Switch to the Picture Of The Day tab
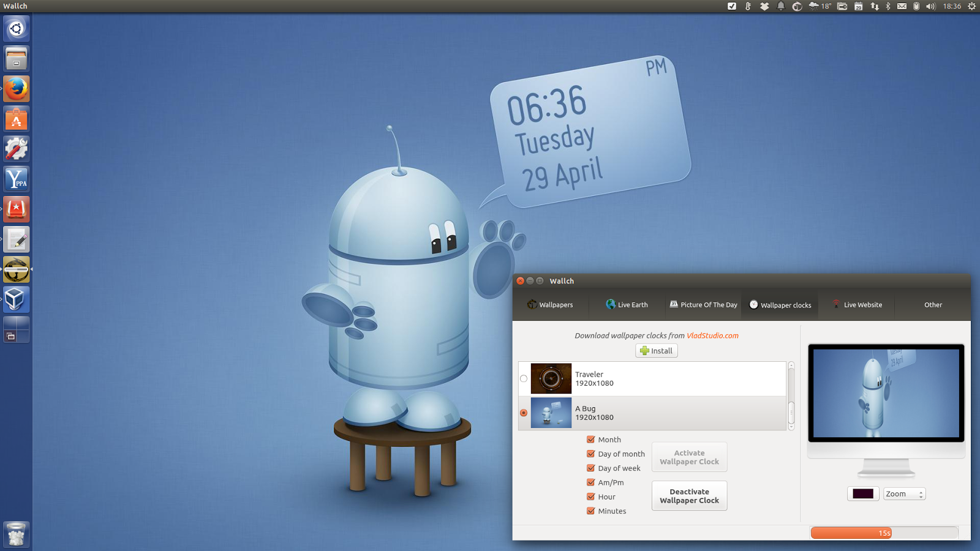 click(703, 304)
